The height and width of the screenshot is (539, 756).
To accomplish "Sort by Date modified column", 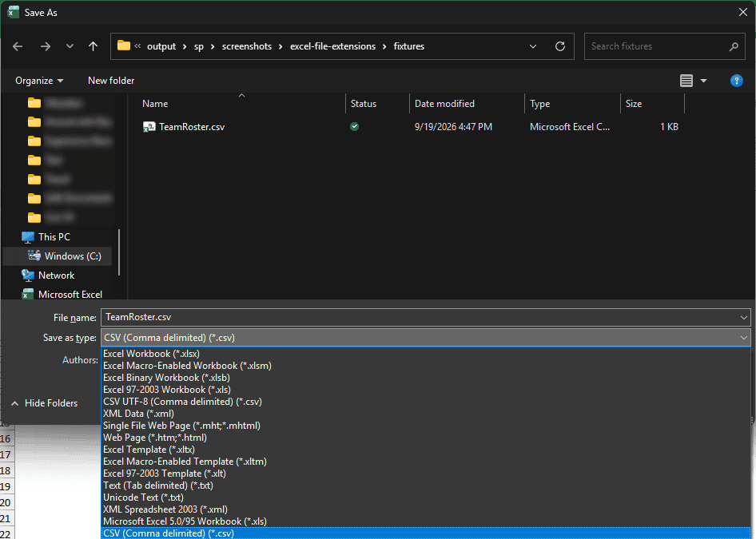I will click(467, 104).
